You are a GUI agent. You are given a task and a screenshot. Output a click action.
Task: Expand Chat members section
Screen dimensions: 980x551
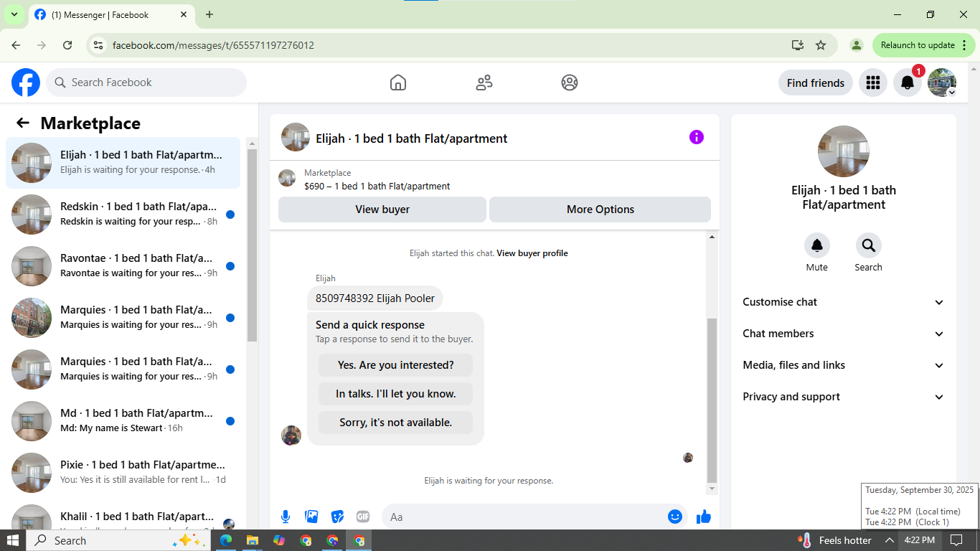[843, 334]
